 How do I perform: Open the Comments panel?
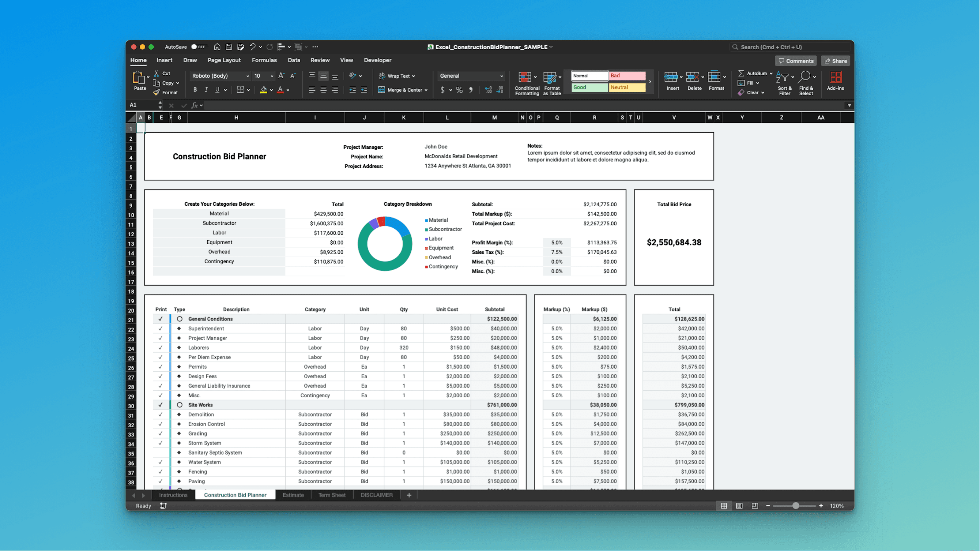[x=796, y=61]
